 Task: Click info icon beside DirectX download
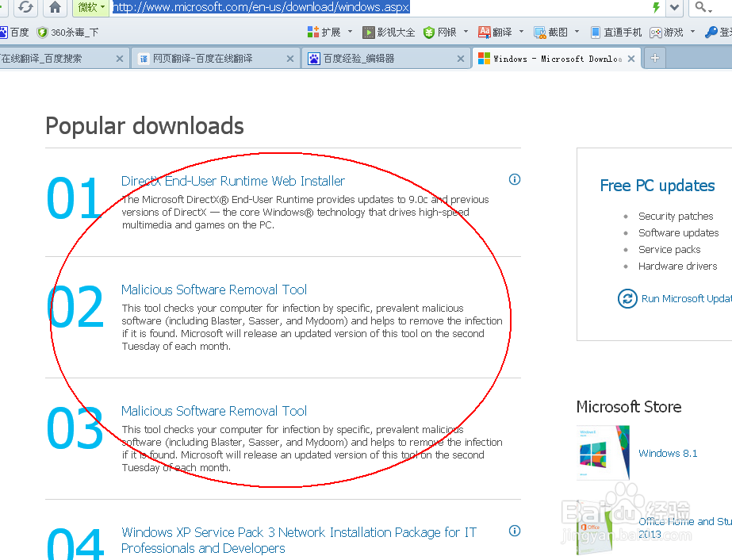[515, 179]
